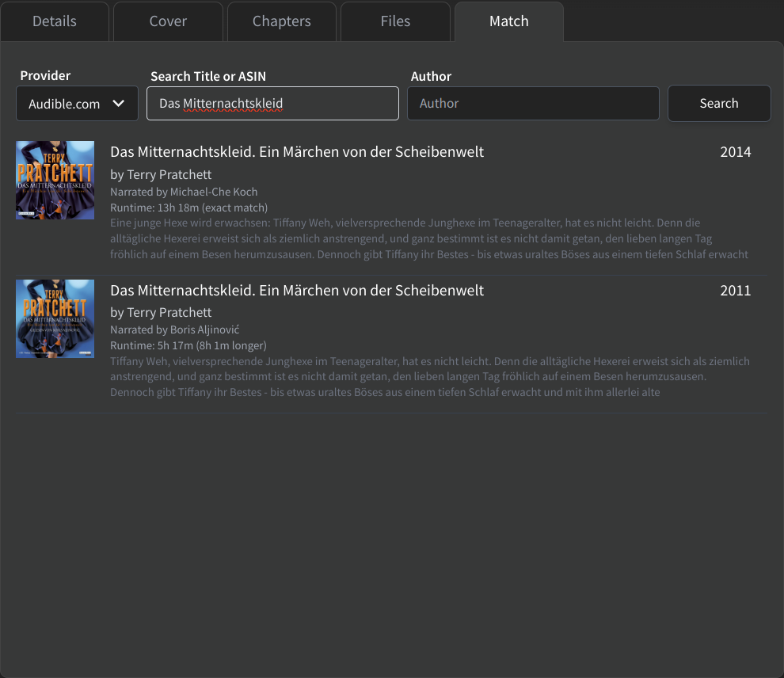Screen dimensions: 784x678
Task: Click the Match tab
Action: [508, 21]
